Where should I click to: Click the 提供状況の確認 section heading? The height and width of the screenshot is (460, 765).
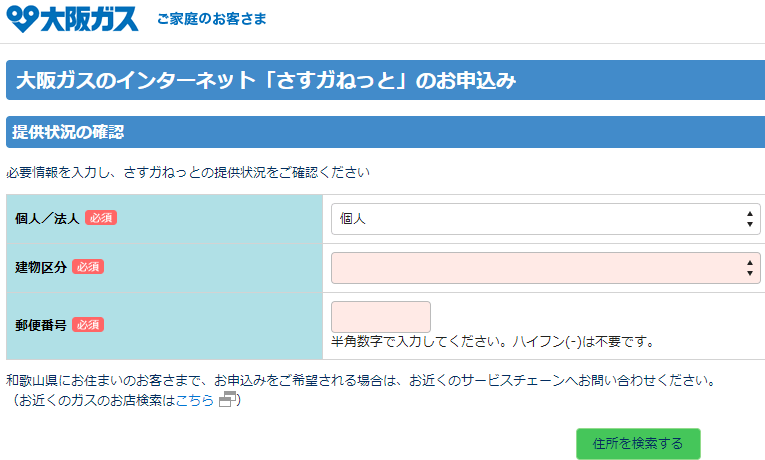tap(68, 132)
